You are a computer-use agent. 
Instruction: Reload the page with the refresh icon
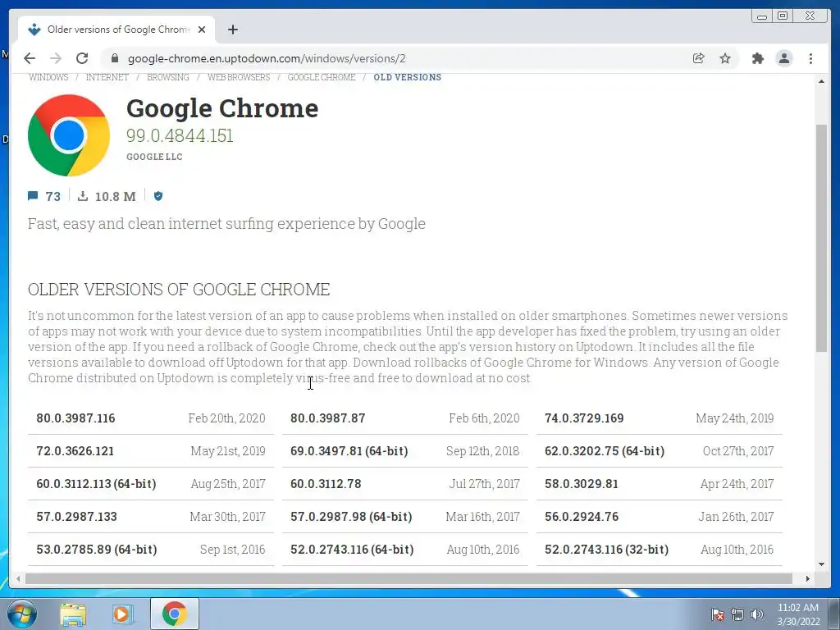tap(82, 58)
